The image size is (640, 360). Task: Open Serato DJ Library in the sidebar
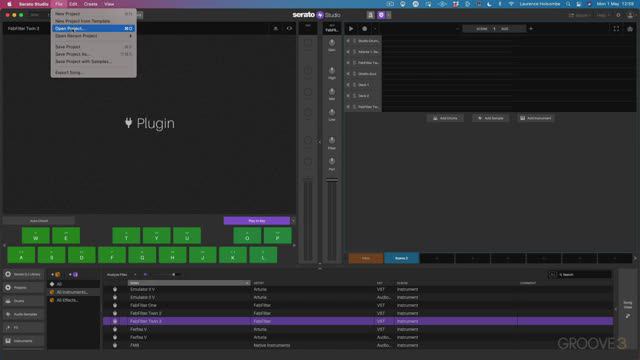point(23,274)
